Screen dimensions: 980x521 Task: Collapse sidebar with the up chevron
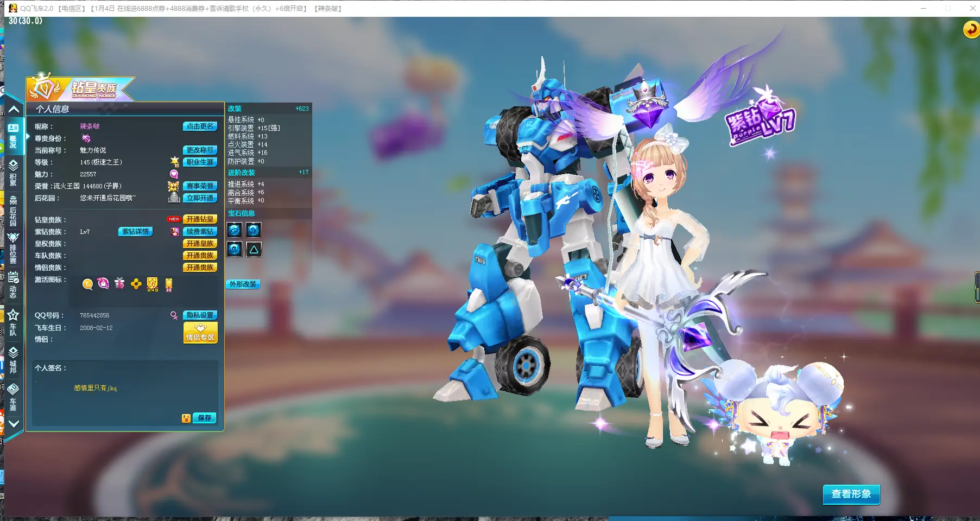(14, 109)
